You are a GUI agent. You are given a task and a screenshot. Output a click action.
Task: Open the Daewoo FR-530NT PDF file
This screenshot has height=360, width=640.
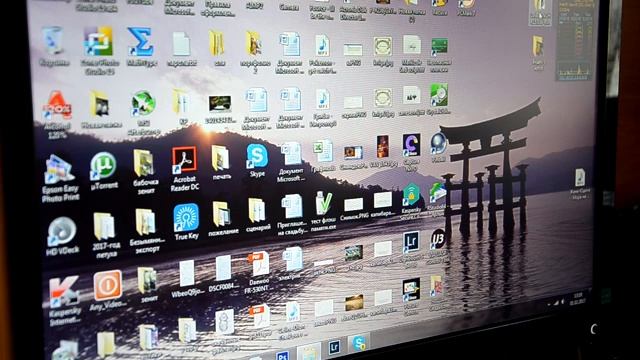pos(259,264)
